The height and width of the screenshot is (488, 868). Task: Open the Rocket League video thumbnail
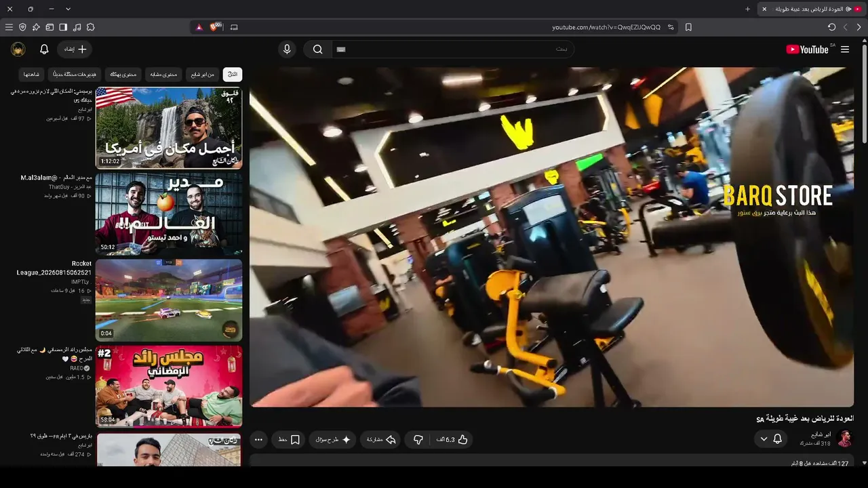[169, 300]
